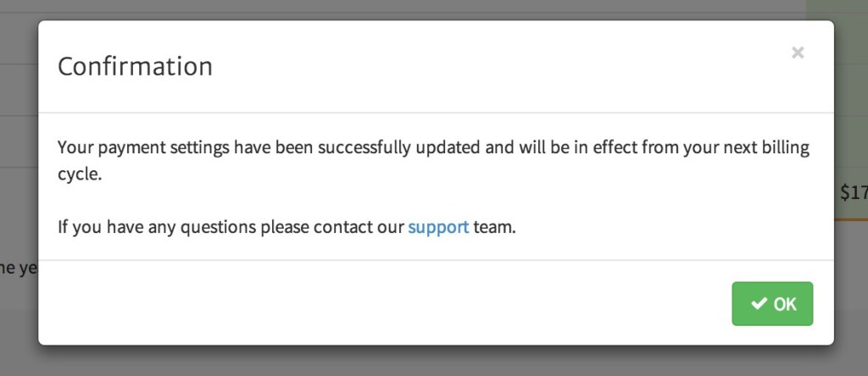Click the dimmed backdrop left of the dialog
Screen dimensions: 868x376
pos(18,169)
